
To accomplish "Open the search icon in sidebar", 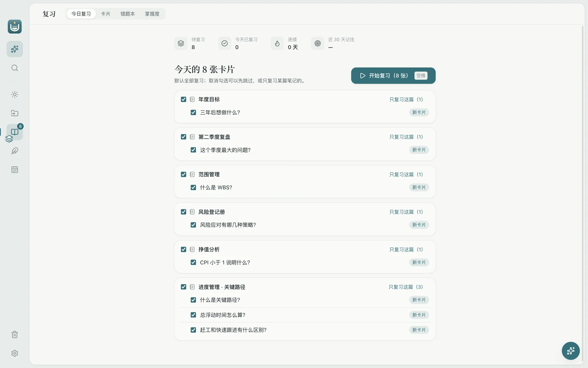I will point(15,68).
